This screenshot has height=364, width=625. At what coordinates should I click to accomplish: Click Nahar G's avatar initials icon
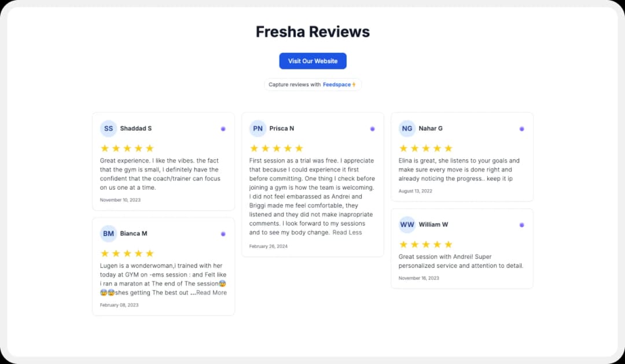point(407,128)
